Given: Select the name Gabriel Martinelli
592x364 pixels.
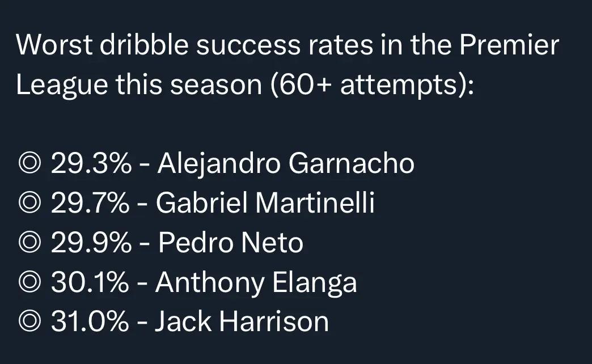Looking at the screenshot, I should 265,203.
